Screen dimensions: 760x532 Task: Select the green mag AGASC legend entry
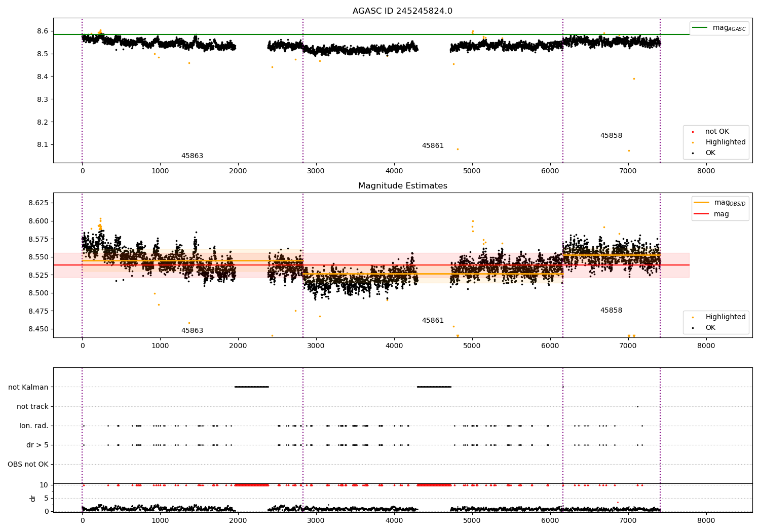719,28
